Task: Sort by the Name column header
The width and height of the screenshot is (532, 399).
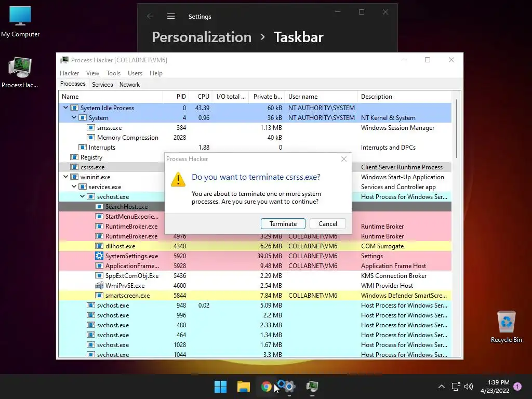Action: tap(111, 96)
